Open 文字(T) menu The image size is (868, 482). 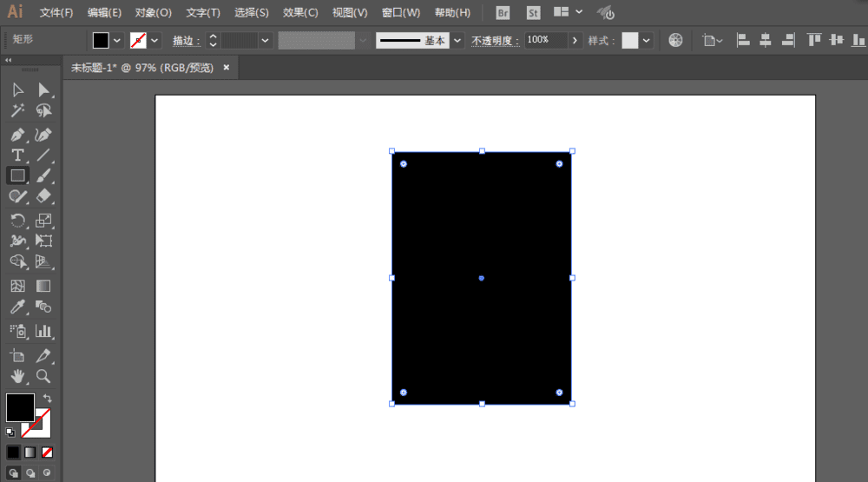point(202,13)
